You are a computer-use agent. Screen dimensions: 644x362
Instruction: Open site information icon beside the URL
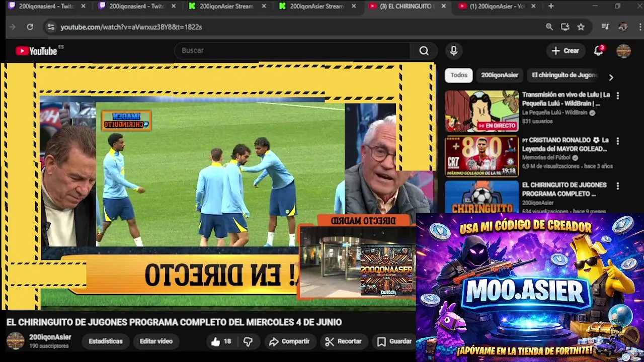click(x=51, y=27)
